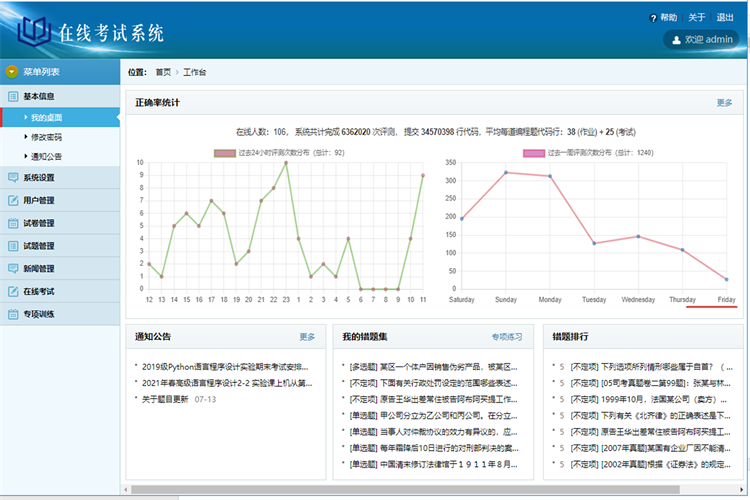Click 退出 to log out
This screenshot has height=500, width=750.
[x=725, y=17]
